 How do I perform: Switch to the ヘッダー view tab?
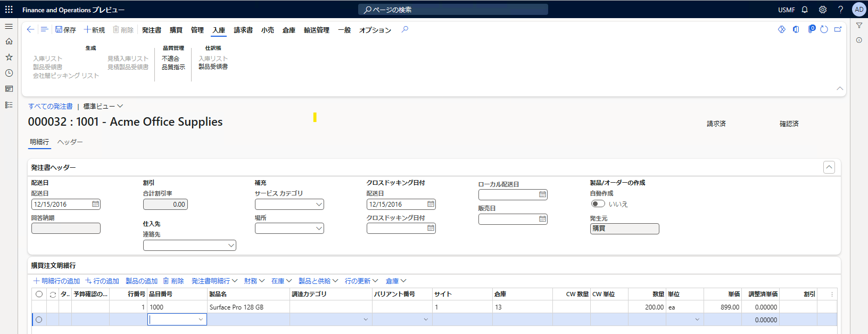point(70,142)
